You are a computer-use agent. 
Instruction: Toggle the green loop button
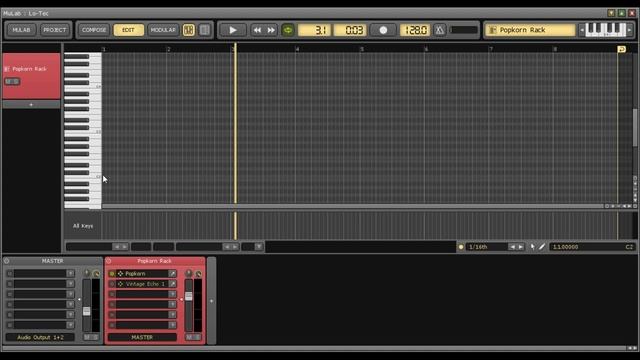point(288,30)
